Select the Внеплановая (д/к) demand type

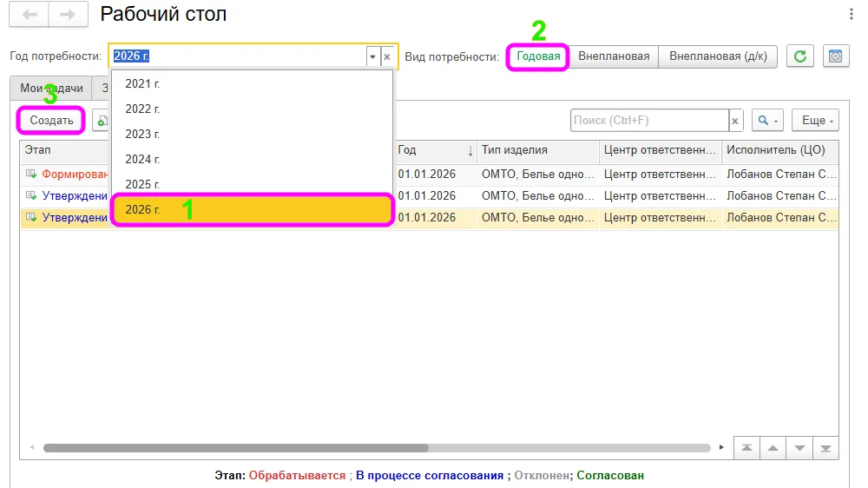[x=718, y=56]
